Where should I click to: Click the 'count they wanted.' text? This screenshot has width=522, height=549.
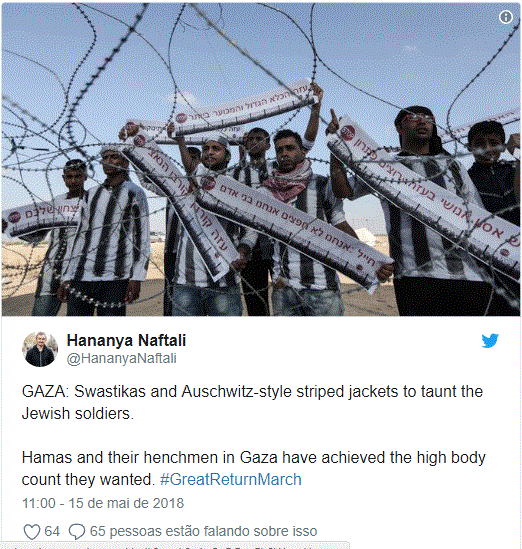[x=88, y=479]
